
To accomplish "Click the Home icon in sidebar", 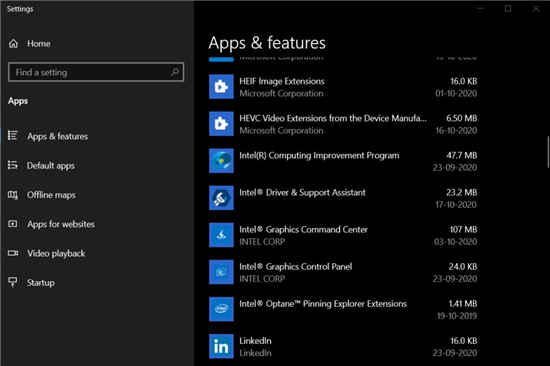I will (x=13, y=44).
